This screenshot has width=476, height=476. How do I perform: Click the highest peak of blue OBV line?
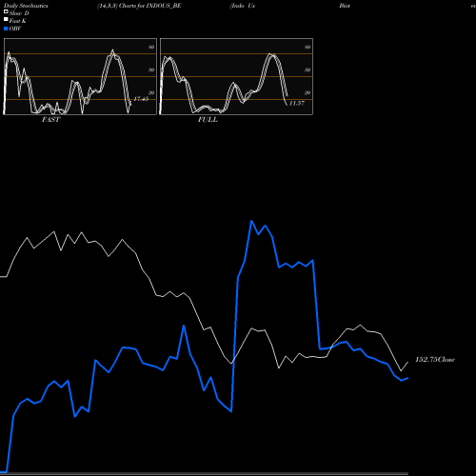tap(251, 221)
